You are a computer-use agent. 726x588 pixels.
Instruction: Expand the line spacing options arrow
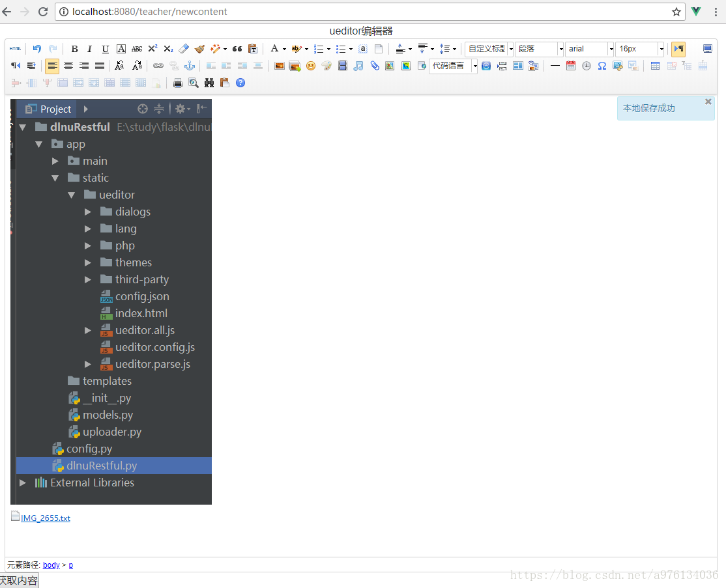pyautogui.click(x=455, y=49)
